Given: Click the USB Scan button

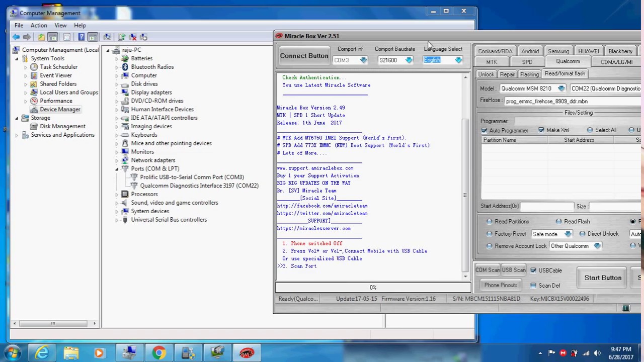Looking at the screenshot, I should 514,270.
